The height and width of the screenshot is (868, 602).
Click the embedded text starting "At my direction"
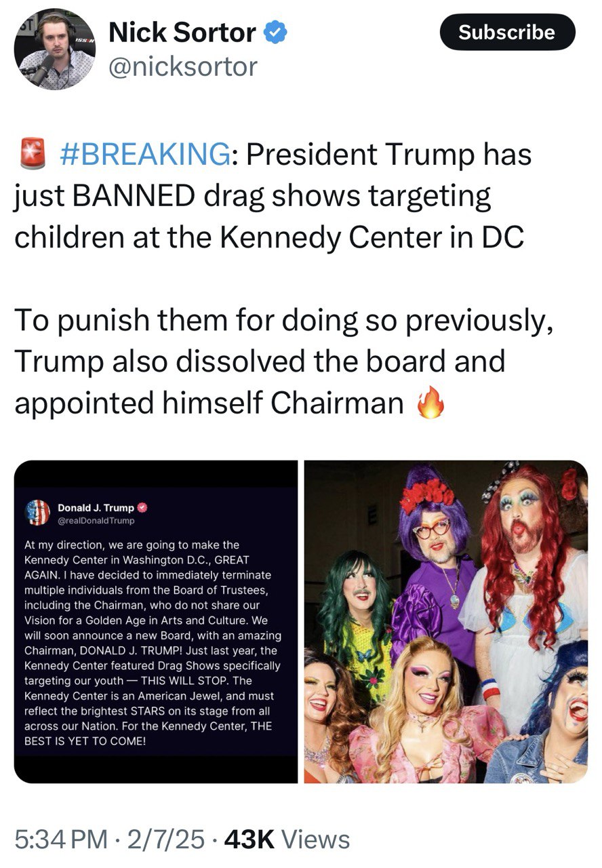click(x=153, y=642)
